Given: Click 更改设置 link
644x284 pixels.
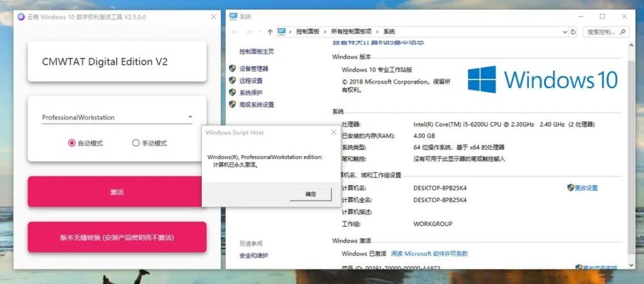Looking at the screenshot, I should coord(586,188).
